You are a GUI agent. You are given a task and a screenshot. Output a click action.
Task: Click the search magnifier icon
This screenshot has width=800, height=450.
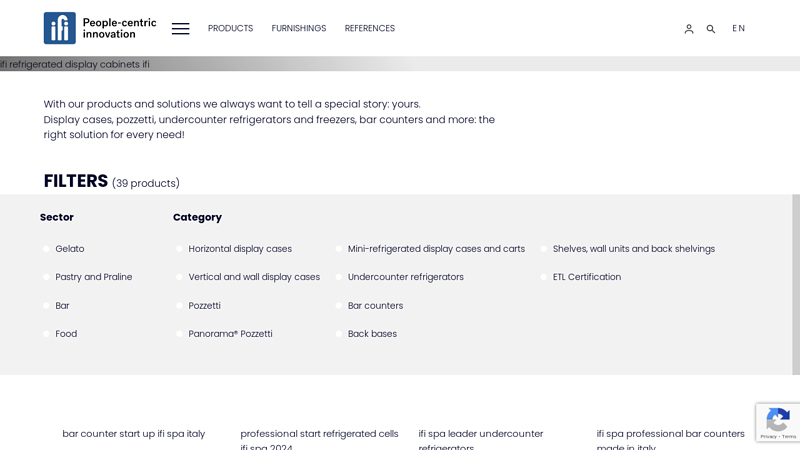pos(711,29)
